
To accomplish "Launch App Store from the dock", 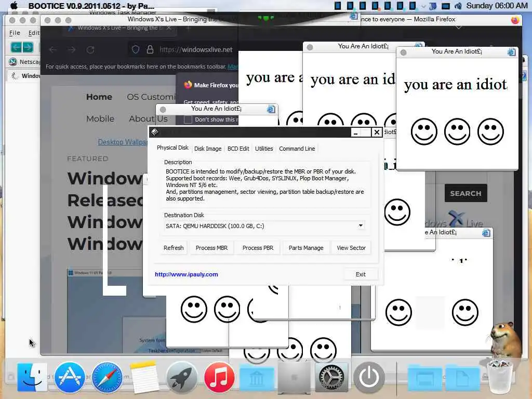I will 70,377.
